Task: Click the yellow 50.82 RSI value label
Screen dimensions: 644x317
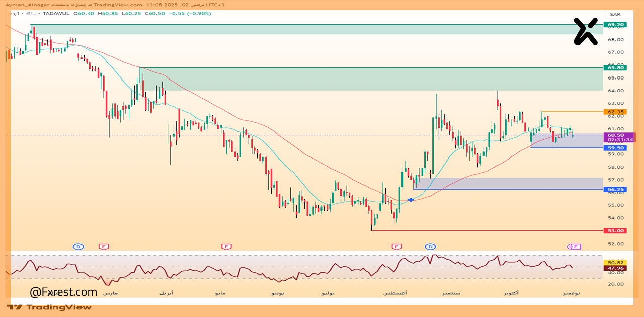Action: click(616, 262)
